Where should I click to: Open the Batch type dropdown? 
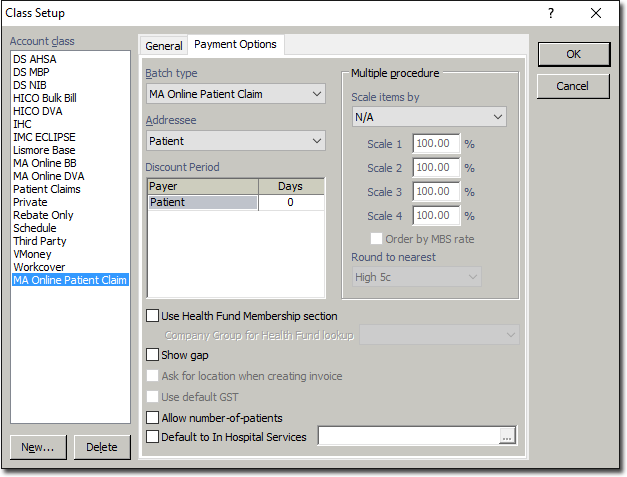click(x=235, y=94)
